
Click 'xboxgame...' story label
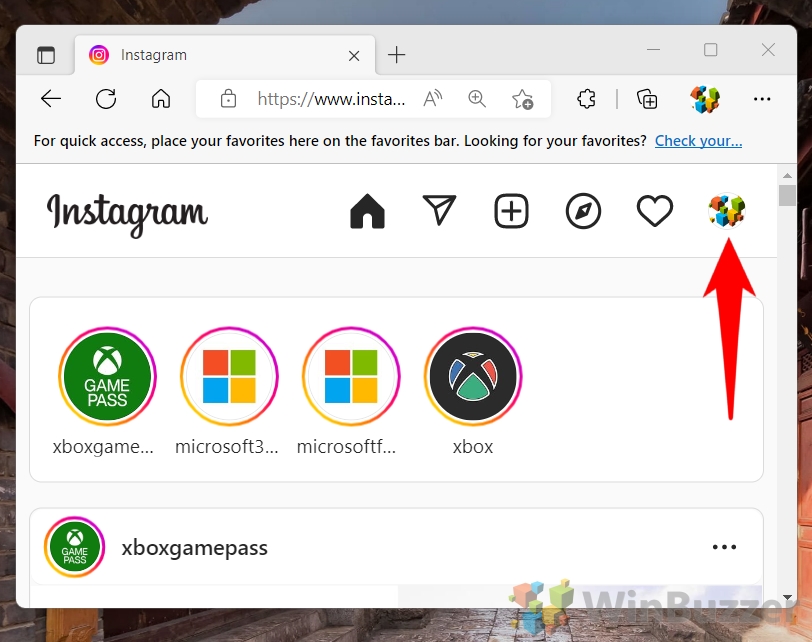coord(103,446)
